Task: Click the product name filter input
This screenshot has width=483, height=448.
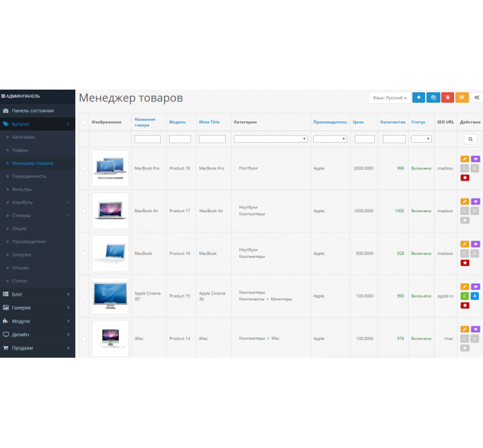Action: click(148, 139)
